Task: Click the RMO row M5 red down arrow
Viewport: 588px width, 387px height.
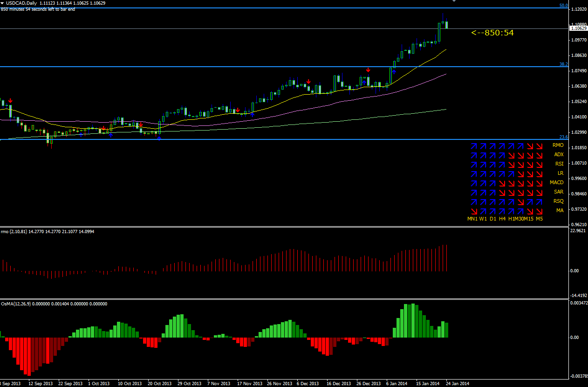Action: [539, 146]
